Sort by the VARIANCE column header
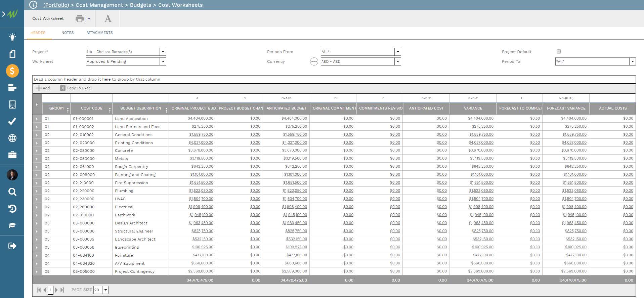This screenshot has height=298, width=644. [473, 108]
